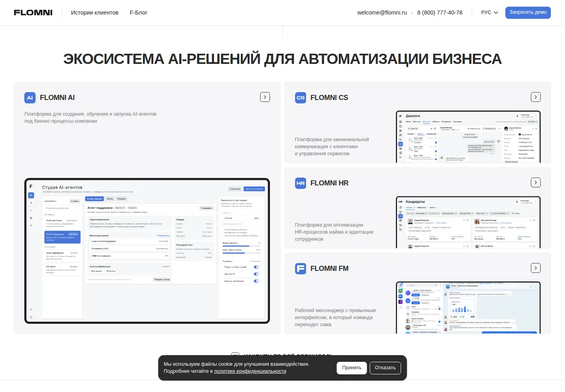565x392 pixels.
Task: Toggle Поиск по базе знаний switch
Action: 257,267
